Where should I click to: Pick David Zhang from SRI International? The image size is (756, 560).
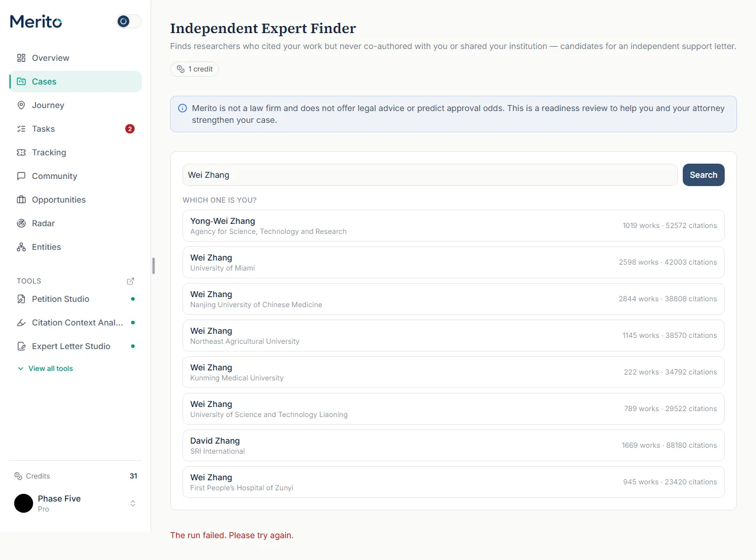(x=454, y=445)
